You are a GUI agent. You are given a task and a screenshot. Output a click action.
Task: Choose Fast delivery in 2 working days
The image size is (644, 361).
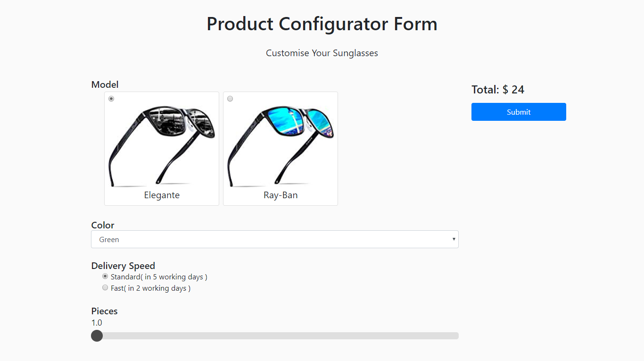(x=105, y=287)
